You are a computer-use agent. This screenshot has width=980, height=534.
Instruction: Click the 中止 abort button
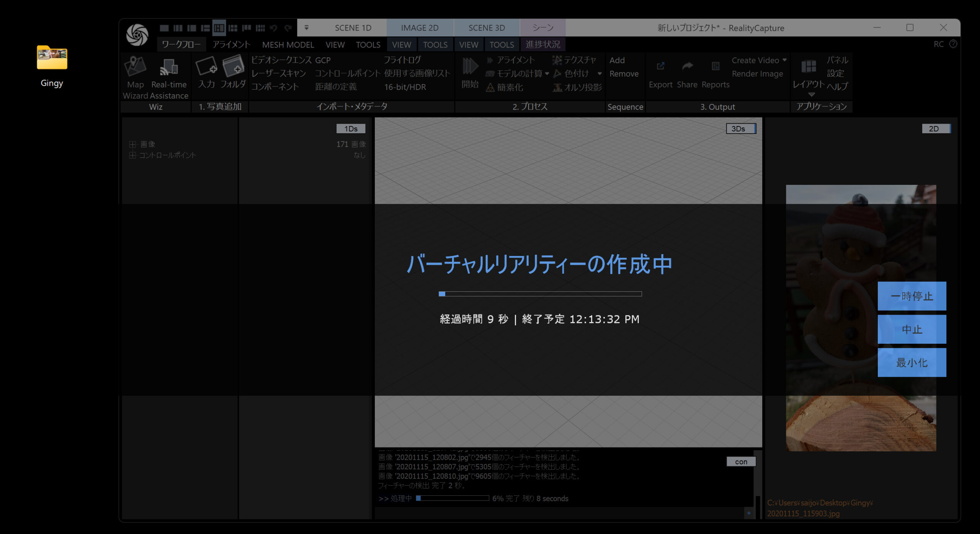coord(911,329)
